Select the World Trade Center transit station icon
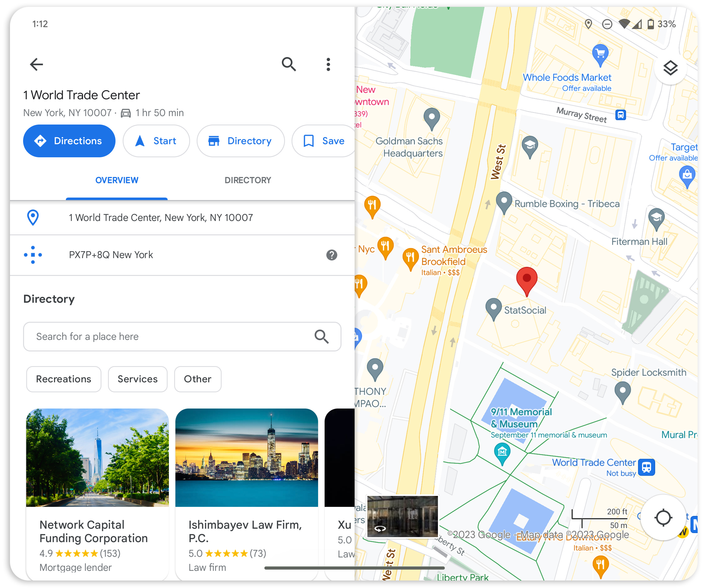Screen dimensions: 707x588 (x=646, y=467)
